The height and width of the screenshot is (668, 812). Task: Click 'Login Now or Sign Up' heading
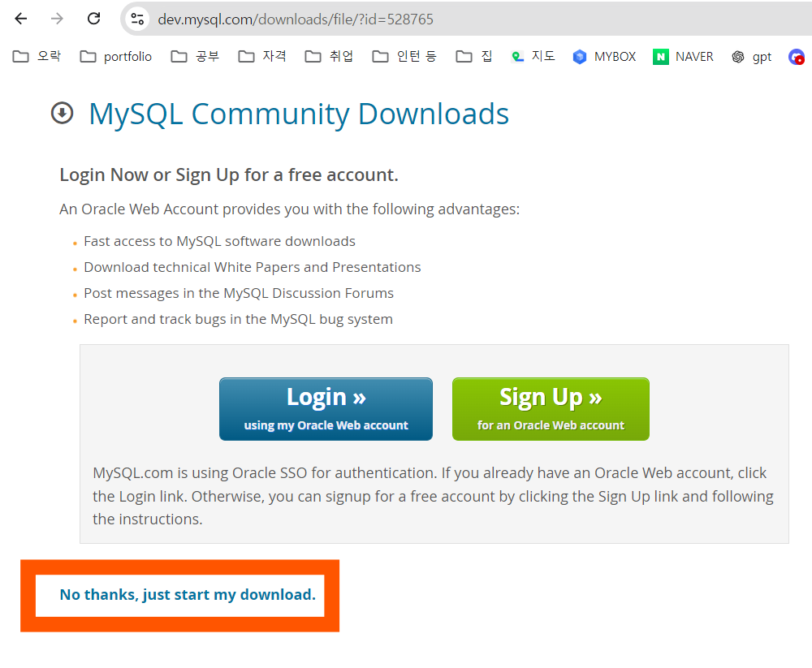click(229, 175)
